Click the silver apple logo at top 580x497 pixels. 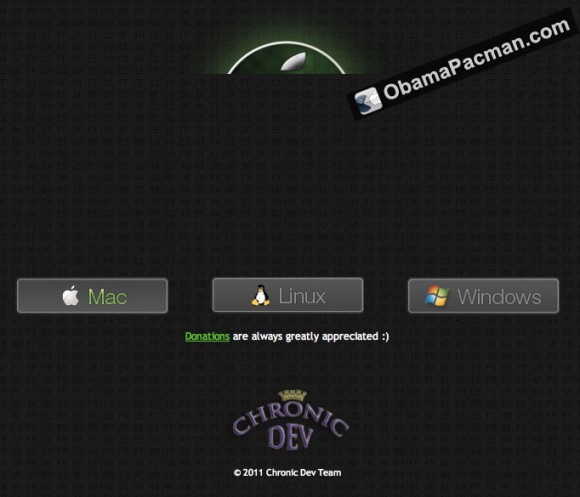[x=294, y=61]
